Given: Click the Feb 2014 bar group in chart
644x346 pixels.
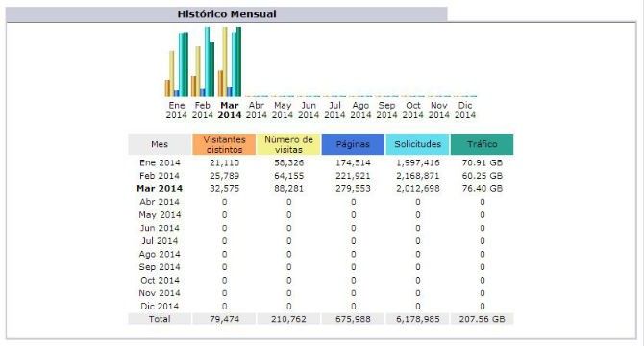Looking at the screenshot, I should coord(203,62).
